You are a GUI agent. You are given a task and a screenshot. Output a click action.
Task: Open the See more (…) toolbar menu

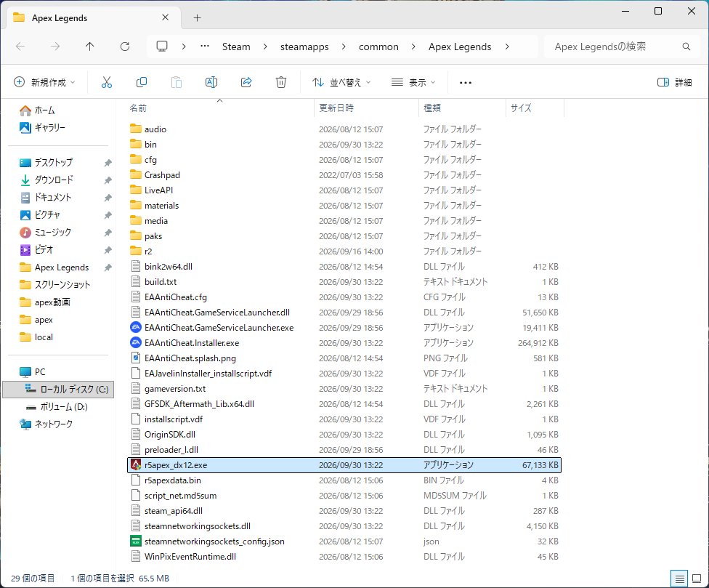pyautogui.click(x=465, y=82)
